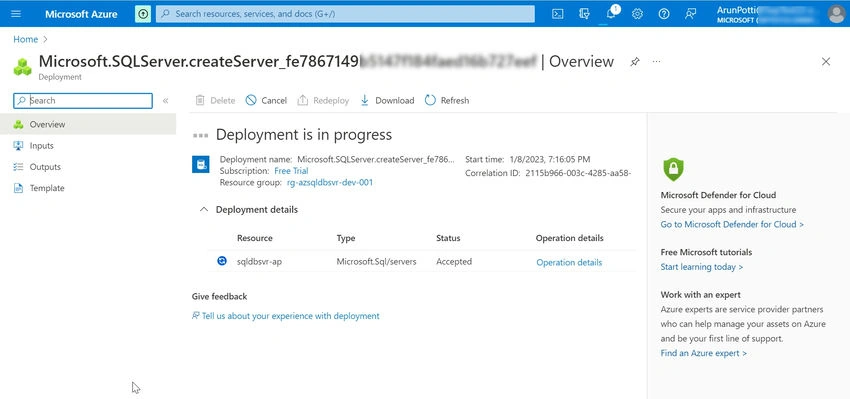
Task: Open the more options ellipsis in title
Action: pos(656,62)
